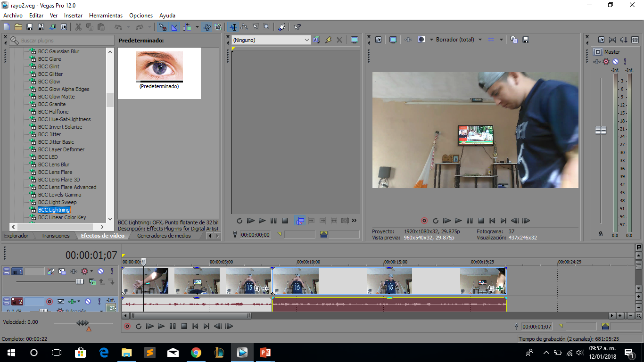Open What's This help icon
This screenshot has height=362, width=644.
pyautogui.click(x=297, y=27)
